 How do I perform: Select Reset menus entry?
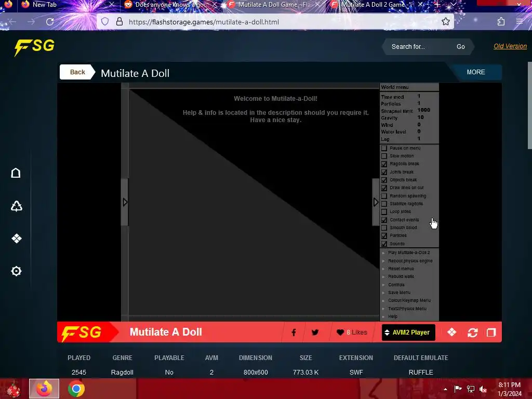401,269
